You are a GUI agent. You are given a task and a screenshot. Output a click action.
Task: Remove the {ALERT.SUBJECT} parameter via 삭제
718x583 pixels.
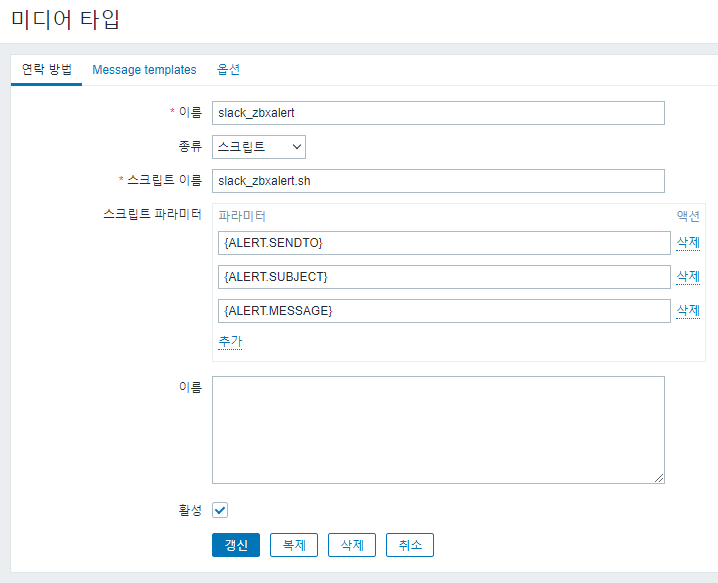click(688, 277)
